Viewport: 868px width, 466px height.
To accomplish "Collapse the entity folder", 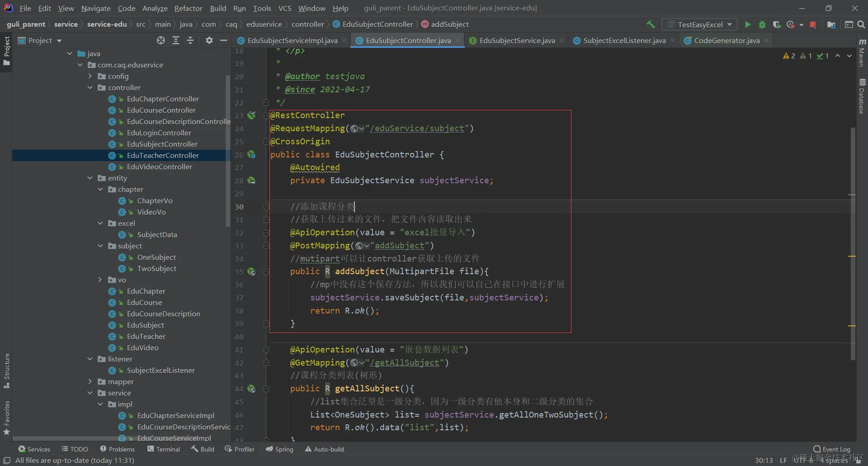I will (x=90, y=178).
